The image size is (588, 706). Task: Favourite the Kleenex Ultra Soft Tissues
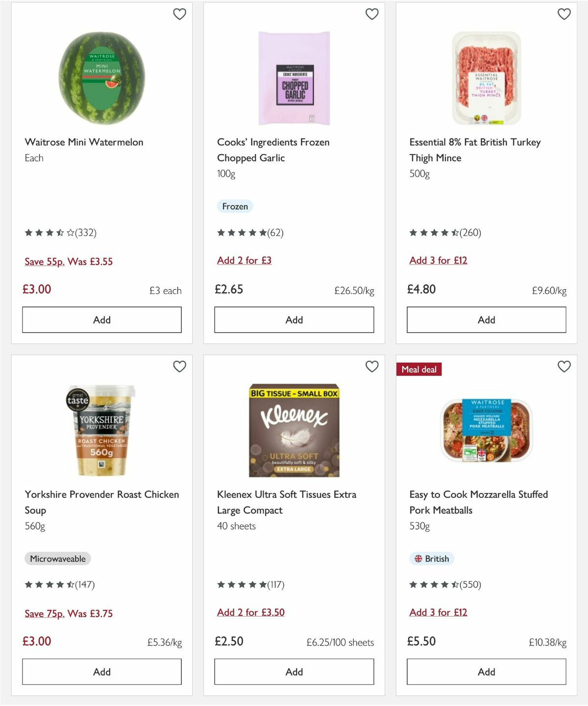[372, 366]
